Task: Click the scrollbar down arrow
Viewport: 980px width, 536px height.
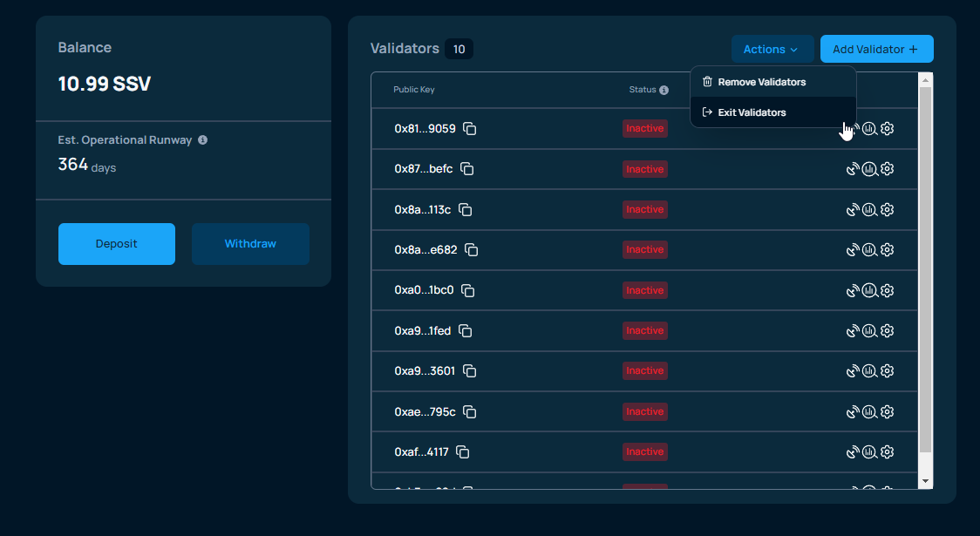Action: point(926,482)
